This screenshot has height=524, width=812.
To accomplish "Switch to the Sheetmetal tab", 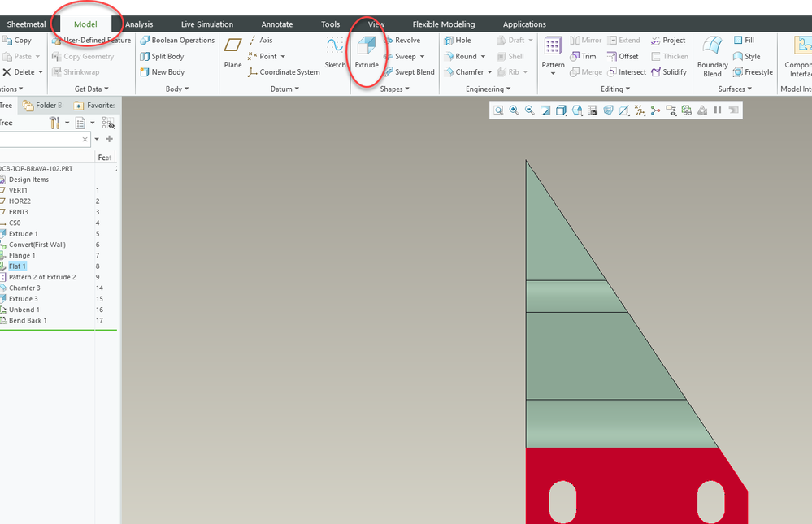I will pos(26,24).
